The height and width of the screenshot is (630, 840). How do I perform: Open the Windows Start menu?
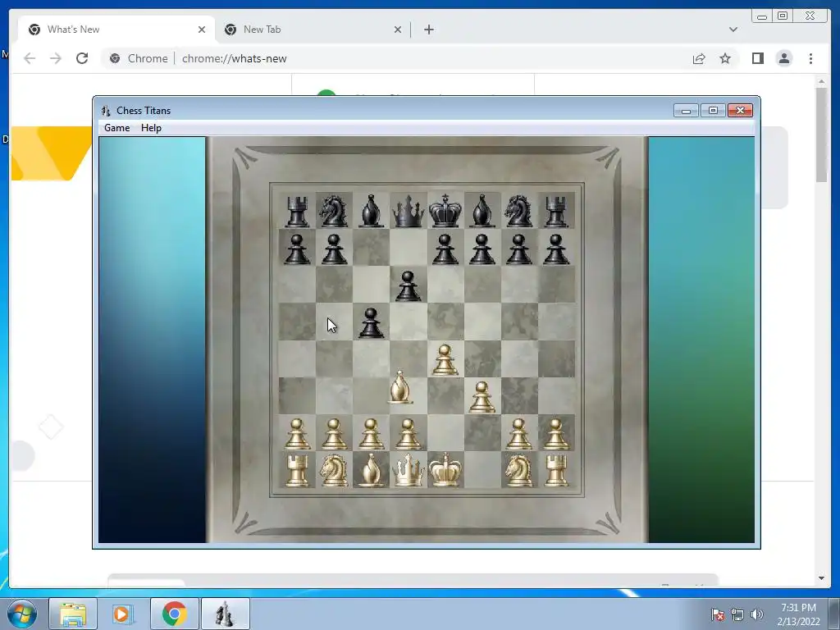pyautogui.click(x=22, y=614)
